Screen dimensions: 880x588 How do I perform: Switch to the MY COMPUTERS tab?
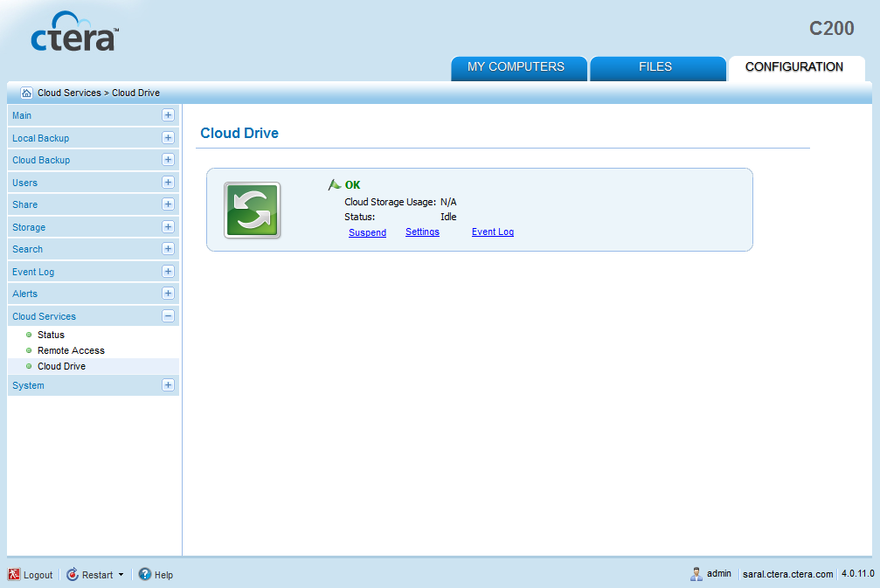(x=518, y=68)
